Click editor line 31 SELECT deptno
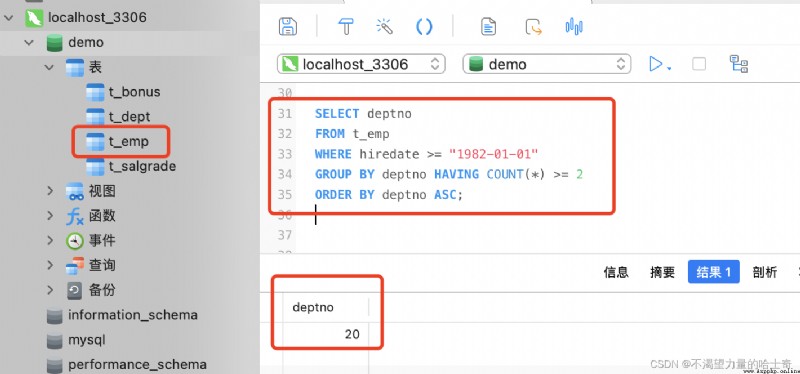This screenshot has height=374, width=800. [x=363, y=113]
